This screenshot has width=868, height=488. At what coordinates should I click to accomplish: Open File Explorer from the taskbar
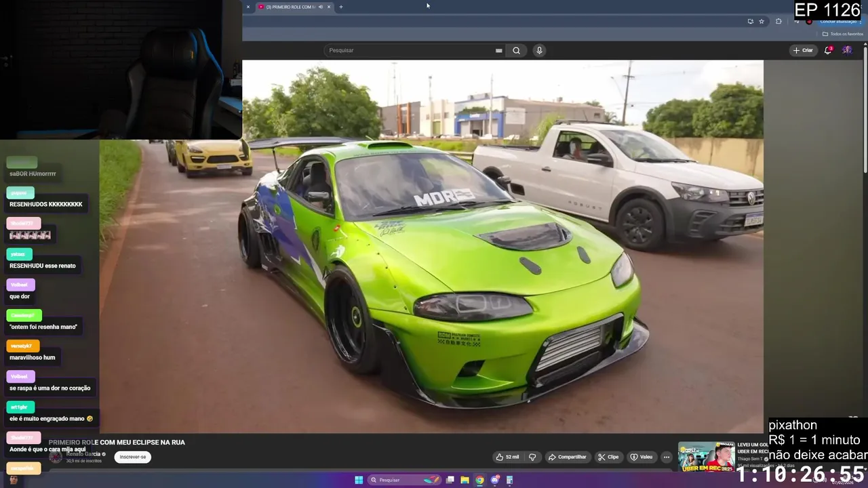pyautogui.click(x=465, y=480)
